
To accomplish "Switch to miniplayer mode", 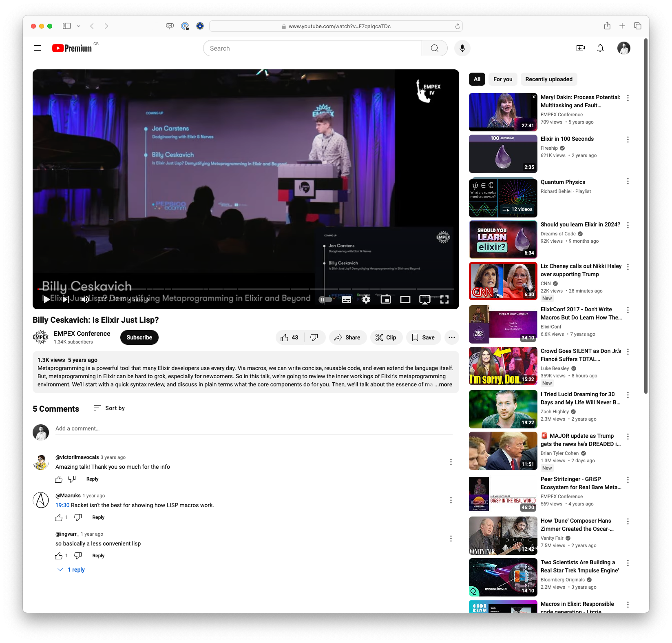I will (x=385, y=299).
